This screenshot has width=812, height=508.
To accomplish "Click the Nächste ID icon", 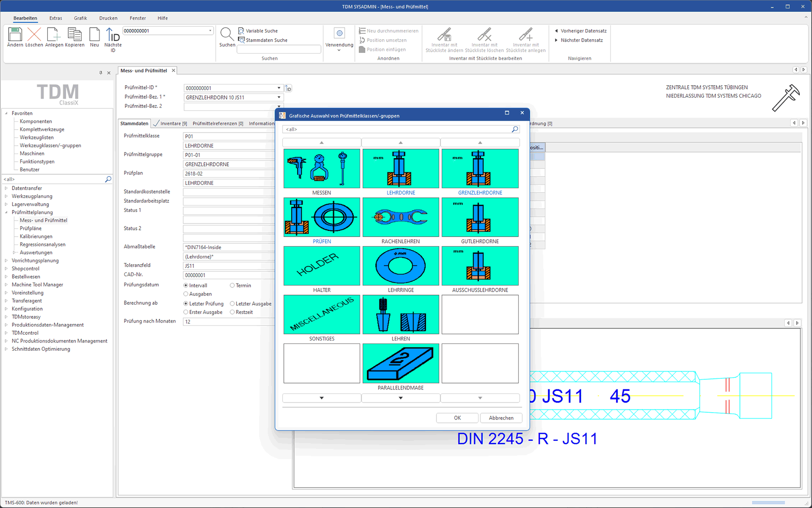I will pyautogui.click(x=113, y=35).
